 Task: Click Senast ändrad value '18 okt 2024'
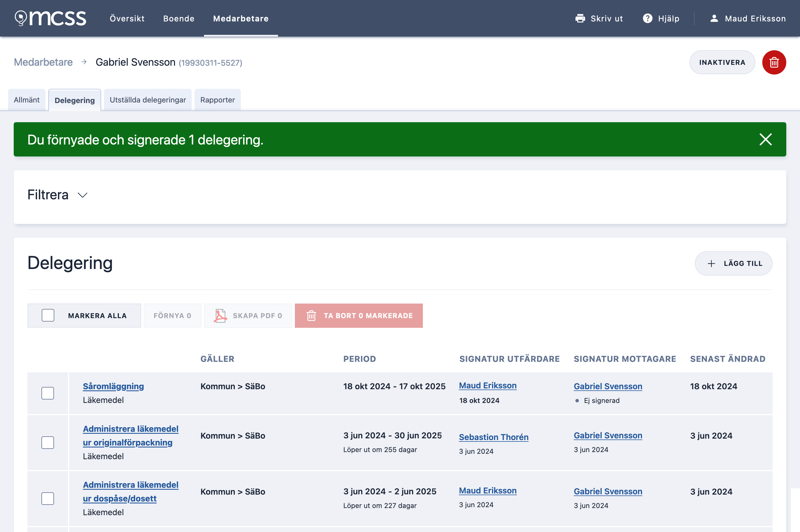(713, 386)
